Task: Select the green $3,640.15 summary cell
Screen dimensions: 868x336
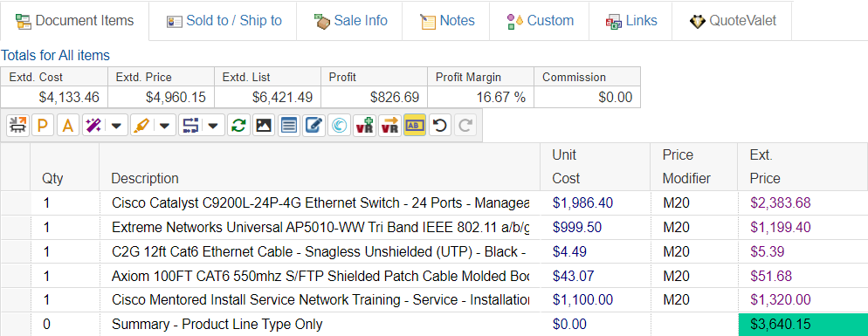Action: click(803, 325)
